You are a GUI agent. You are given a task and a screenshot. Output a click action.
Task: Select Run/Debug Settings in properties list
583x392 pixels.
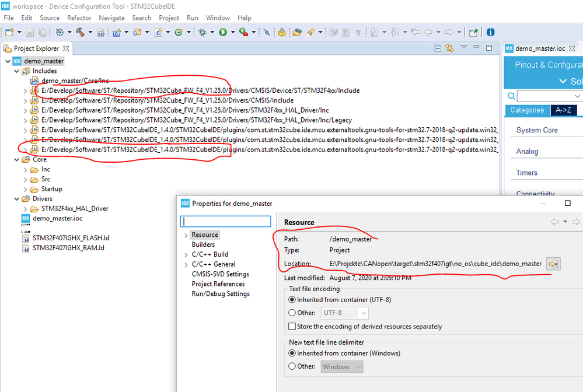[221, 293]
